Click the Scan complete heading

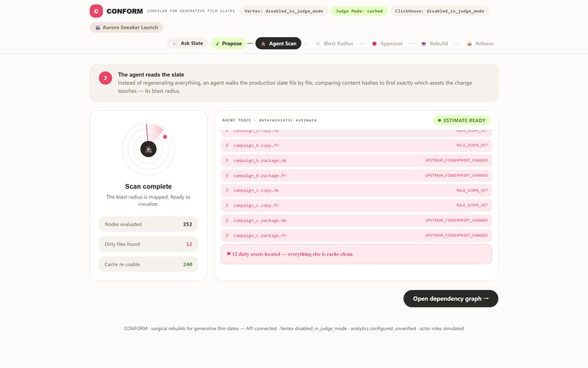pyautogui.click(x=149, y=187)
